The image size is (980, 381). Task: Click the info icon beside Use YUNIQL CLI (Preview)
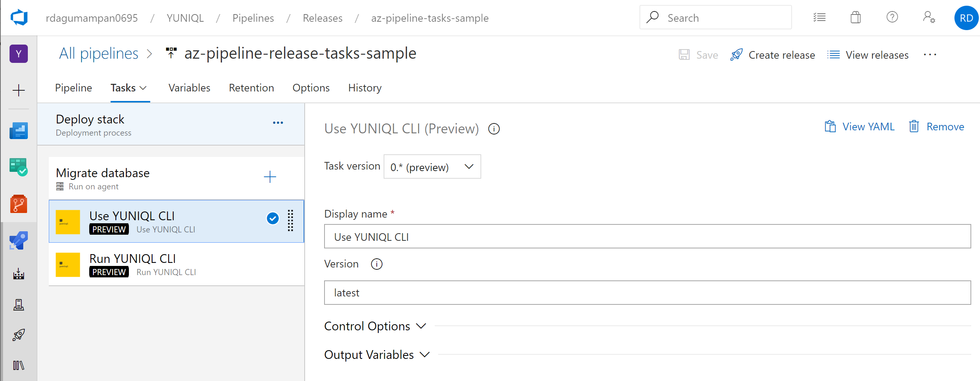point(494,129)
